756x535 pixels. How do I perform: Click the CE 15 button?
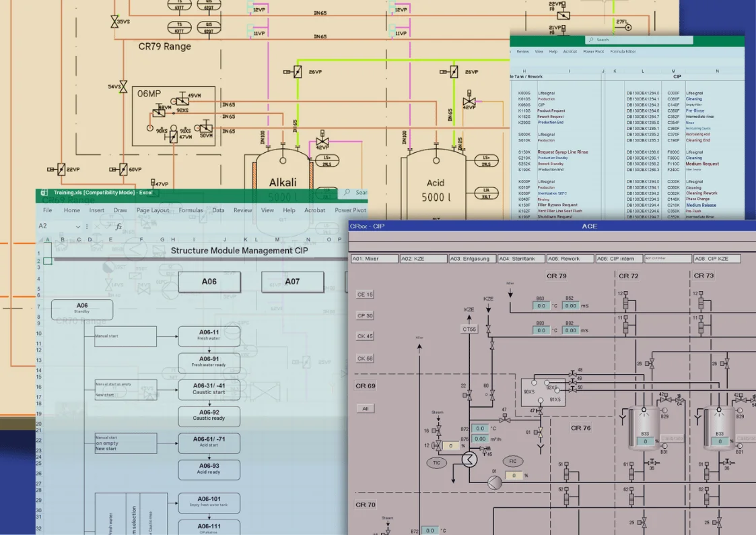pos(365,294)
